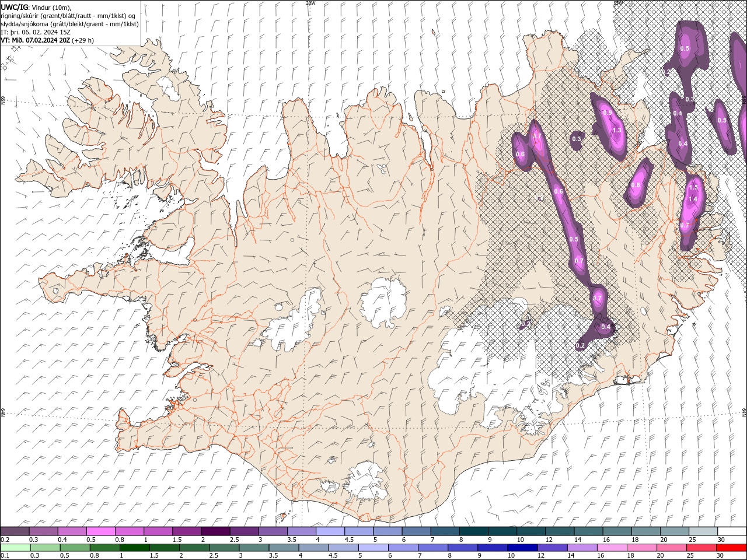Click the 1.4 precipitation value on the map
The height and width of the screenshot is (560, 747).
pos(693,199)
